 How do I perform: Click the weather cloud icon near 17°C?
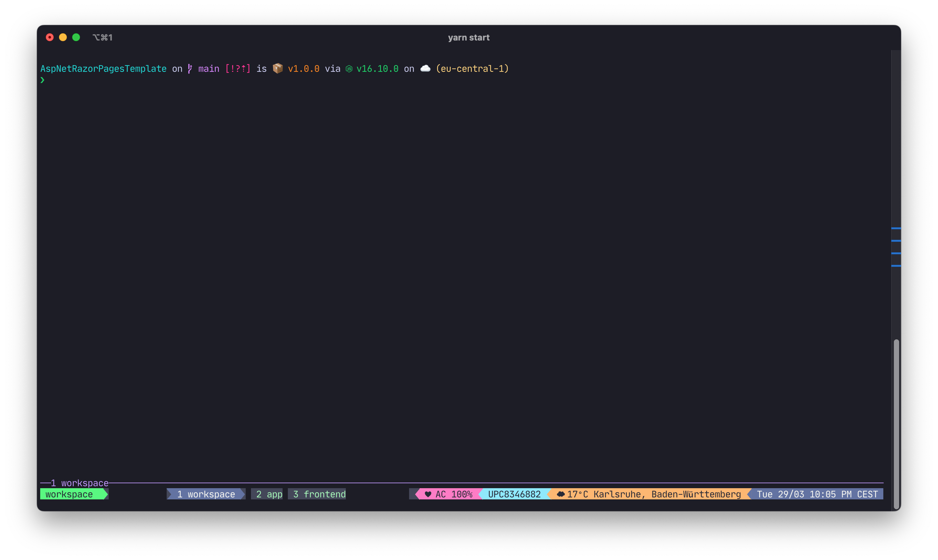(561, 494)
